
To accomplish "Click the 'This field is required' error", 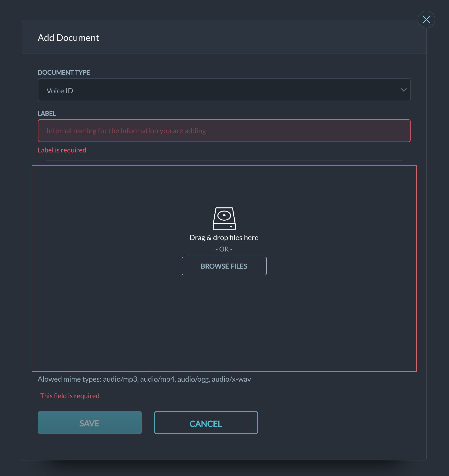I will (70, 396).
